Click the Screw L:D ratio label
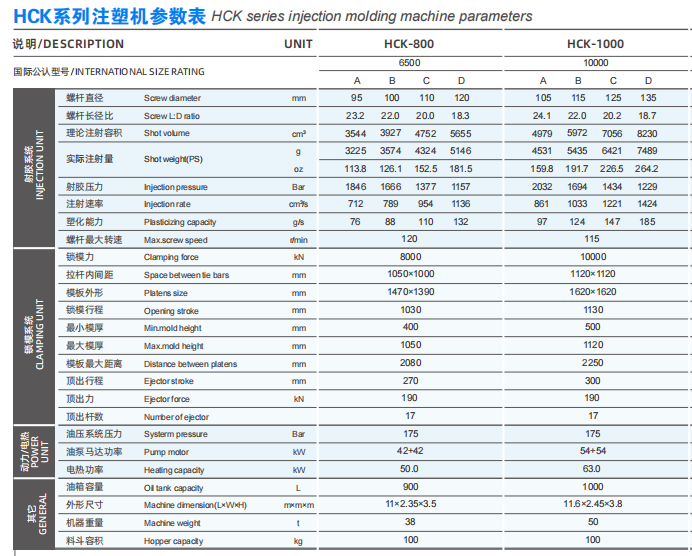This screenshot has height=556, width=692. coord(172,116)
